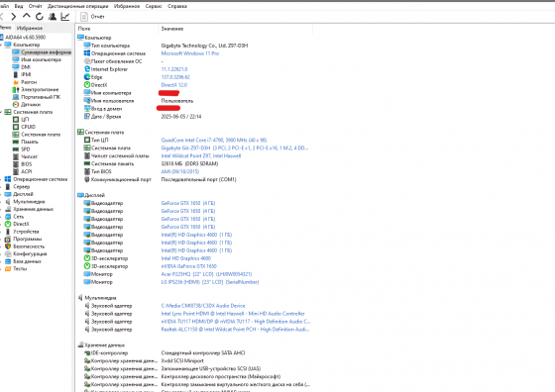Screen dimensions: 555x392
Task: Open Acer P225HQ monitor link
Action: click(x=206, y=274)
